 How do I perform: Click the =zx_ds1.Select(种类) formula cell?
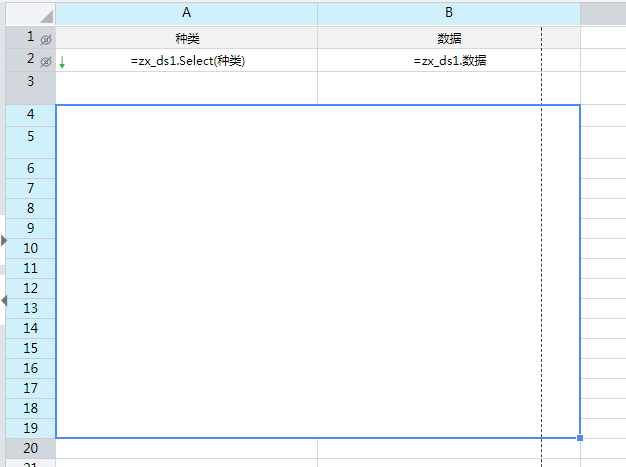tap(187, 61)
